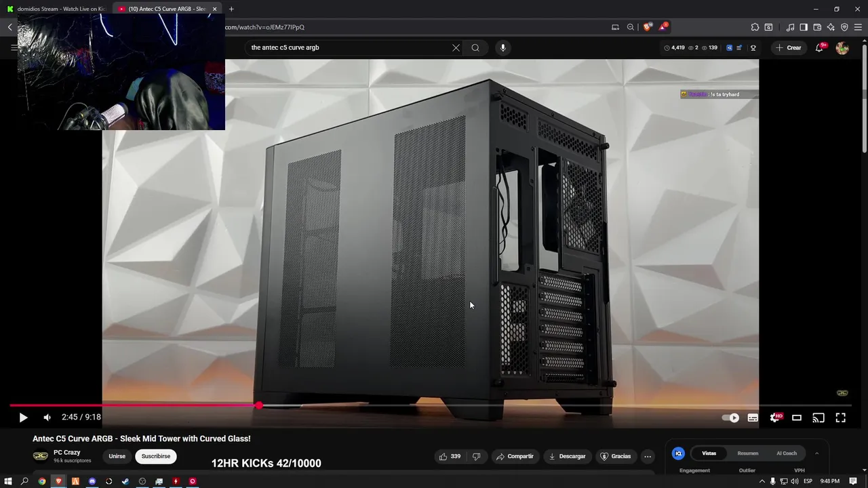Viewport: 868px width, 488px height.
Task: Open the browser extensions puzzle icon
Action: [x=755, y=27]
